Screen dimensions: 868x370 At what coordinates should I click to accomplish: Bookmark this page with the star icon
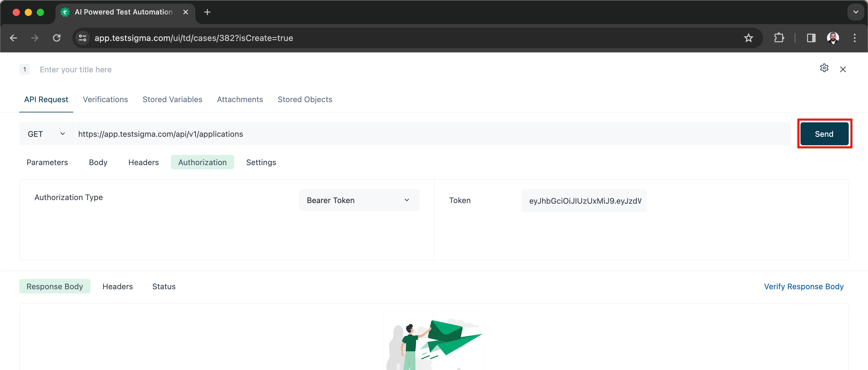(x=748, y=38)
